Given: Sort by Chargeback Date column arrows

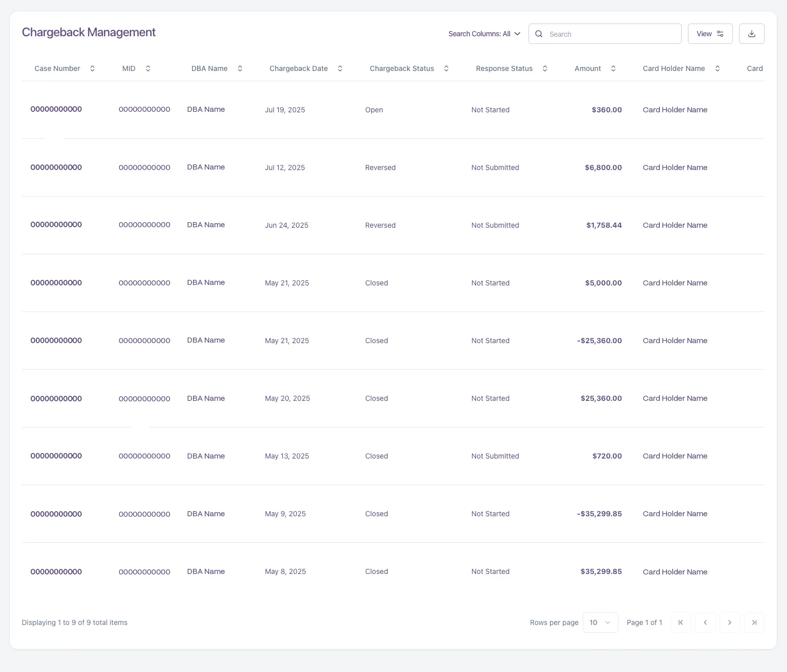Looking at the screenshot, I should [340, 68].
